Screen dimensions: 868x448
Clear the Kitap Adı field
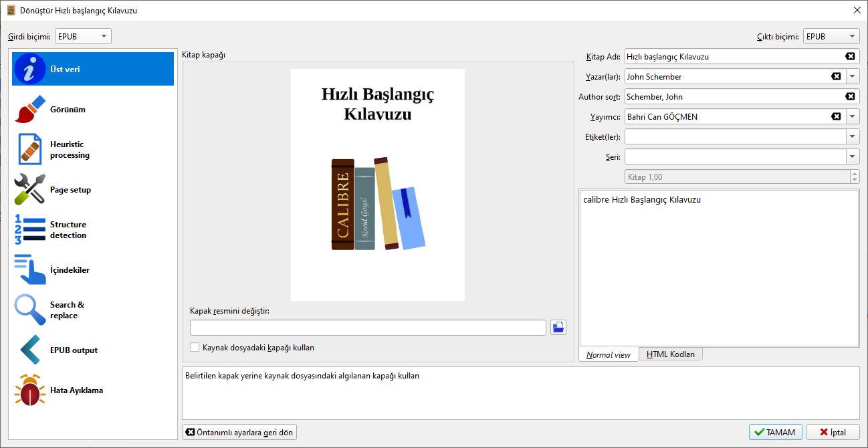click(850, 57)
